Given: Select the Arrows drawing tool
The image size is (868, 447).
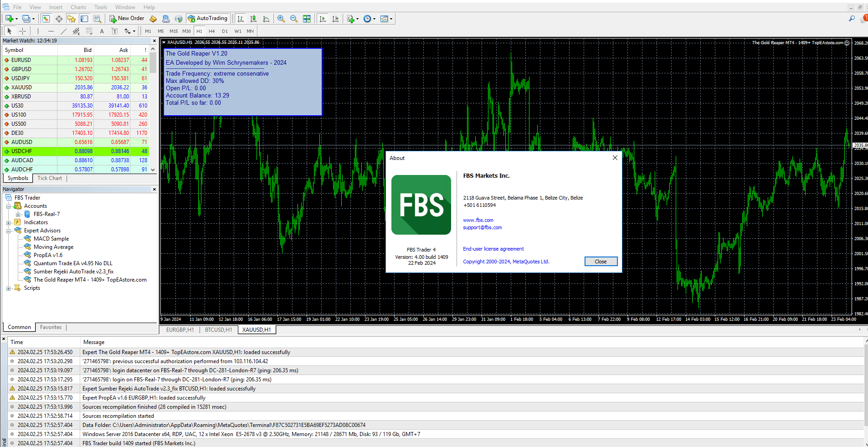Looking at the screenshot, I should pos(128,31).
